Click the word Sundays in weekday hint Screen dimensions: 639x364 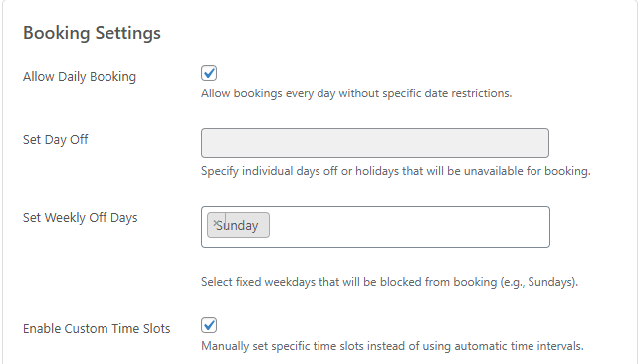(550, 282)
